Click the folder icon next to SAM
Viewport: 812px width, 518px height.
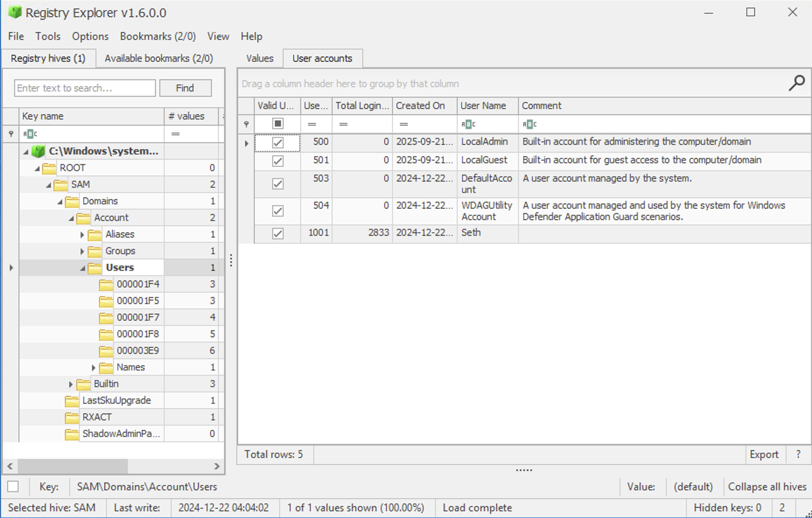[60, 184]
